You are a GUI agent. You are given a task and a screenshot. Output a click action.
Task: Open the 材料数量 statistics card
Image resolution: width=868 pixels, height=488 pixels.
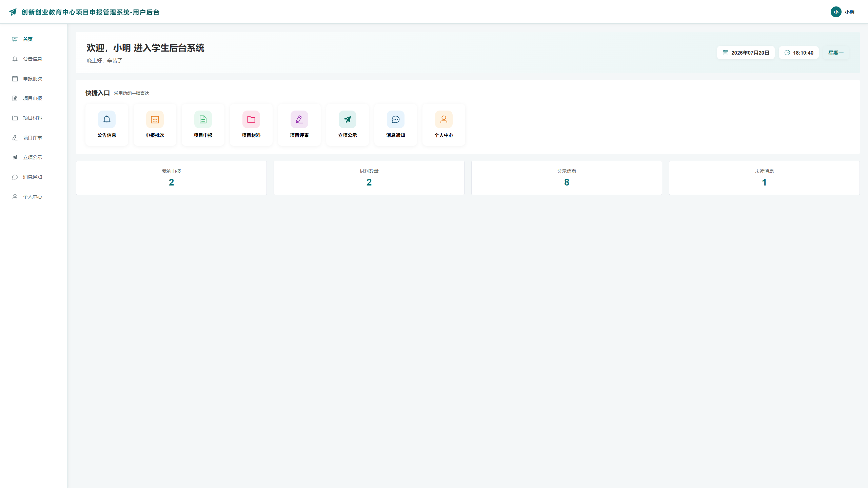click(x=369, y=178)
